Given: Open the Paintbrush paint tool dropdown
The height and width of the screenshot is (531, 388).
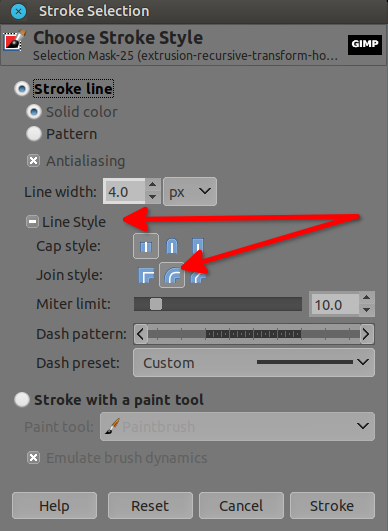Looking at the screenshot, I should click(237, 426).
